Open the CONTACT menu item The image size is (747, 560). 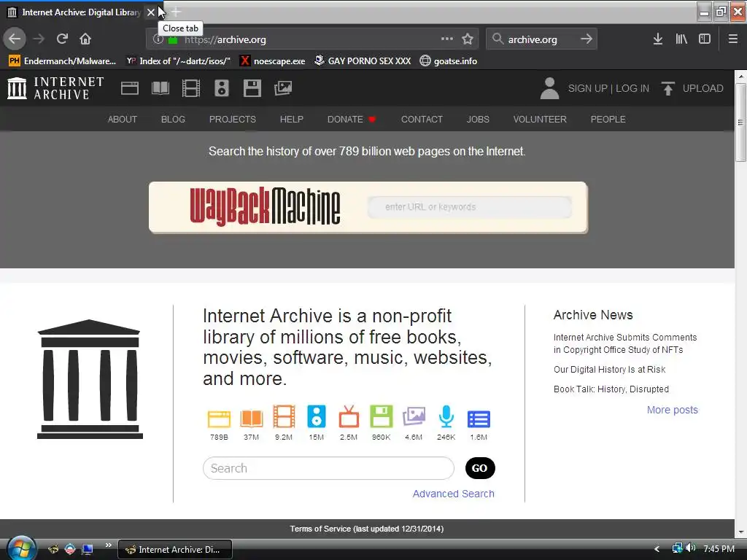click(422, 119)
